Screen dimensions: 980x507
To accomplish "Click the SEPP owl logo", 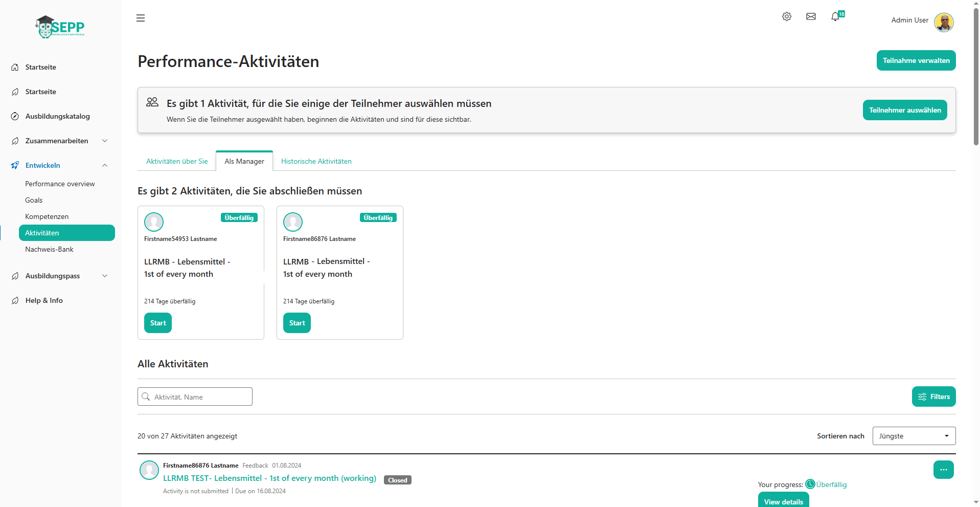I will click(60, 27).
